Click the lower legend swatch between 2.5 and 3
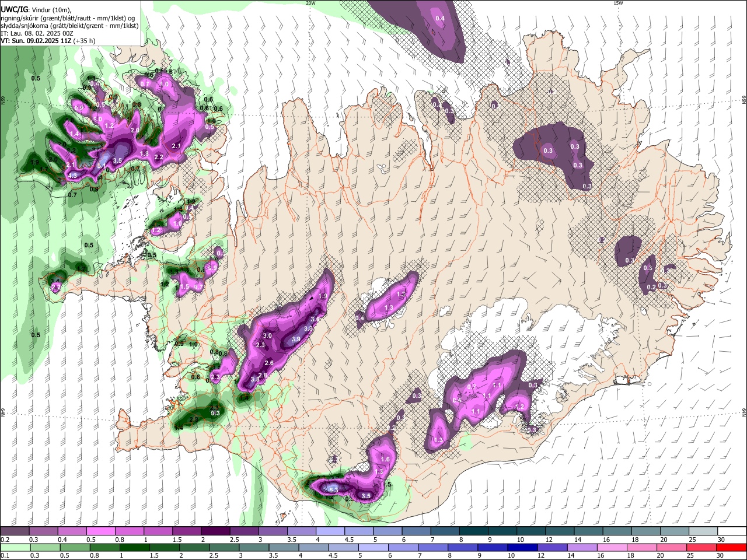Screen dimensions: 747x560 click(x=224, y=547)
